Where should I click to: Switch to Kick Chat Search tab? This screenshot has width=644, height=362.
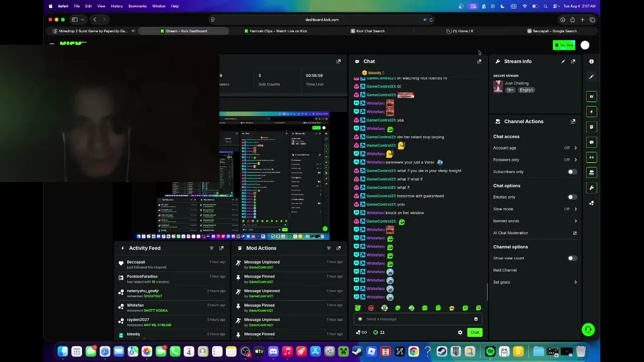point(367,31)
